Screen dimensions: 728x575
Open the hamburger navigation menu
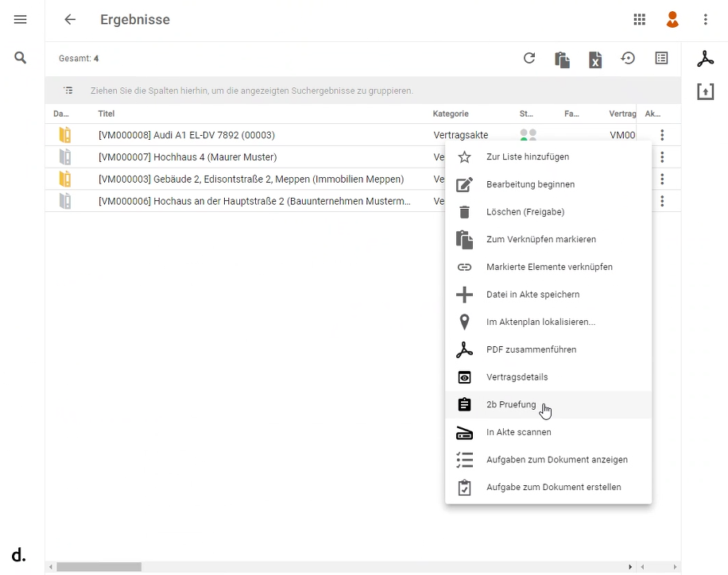click(x=21, y=19)
